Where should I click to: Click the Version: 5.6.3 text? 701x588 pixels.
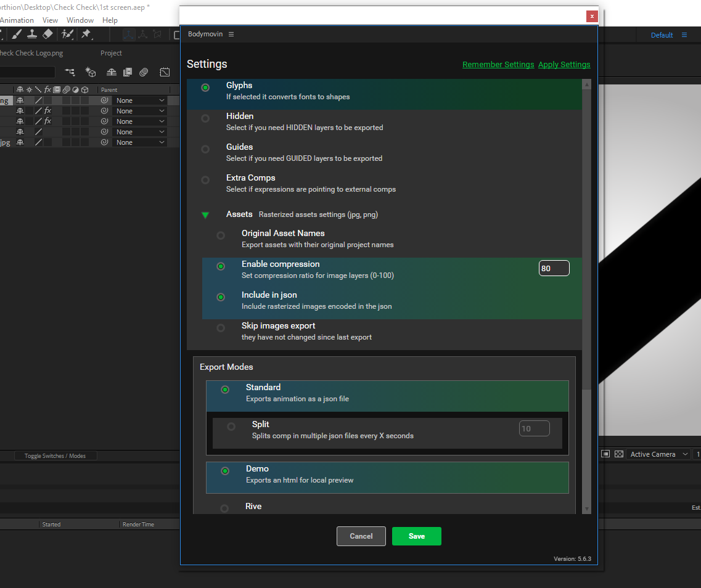[572, 558]
